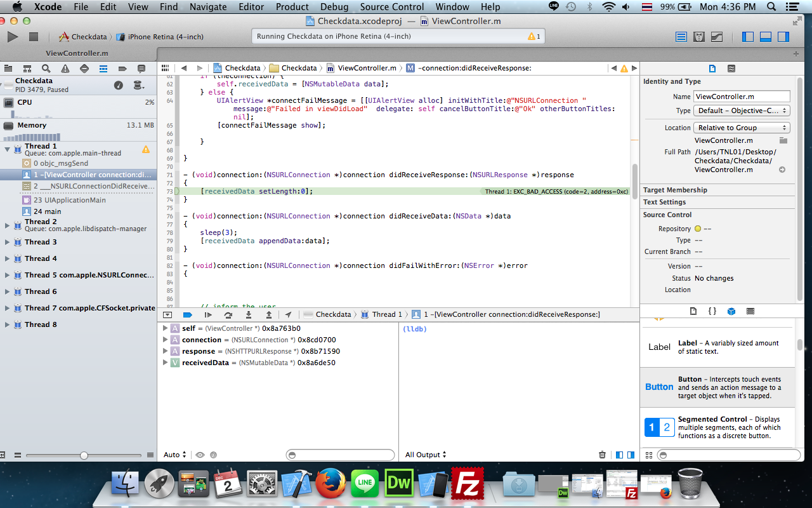The width and height of the screenshot is (812, 508).
Task: Toggle the Navigator pane visibility button
Action: (748, 37)
